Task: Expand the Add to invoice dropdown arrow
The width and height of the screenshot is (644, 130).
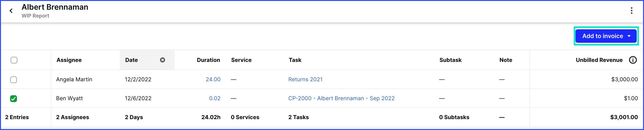Action: (629, 36)
